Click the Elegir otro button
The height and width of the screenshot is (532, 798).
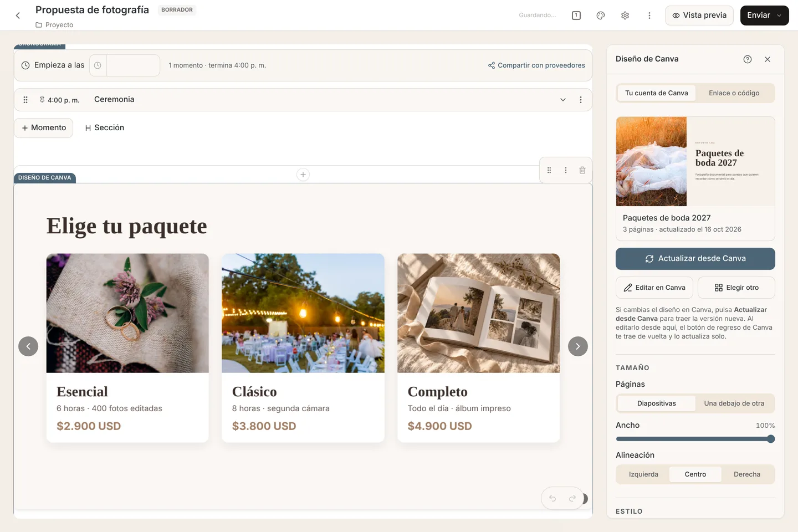point(736,288)
